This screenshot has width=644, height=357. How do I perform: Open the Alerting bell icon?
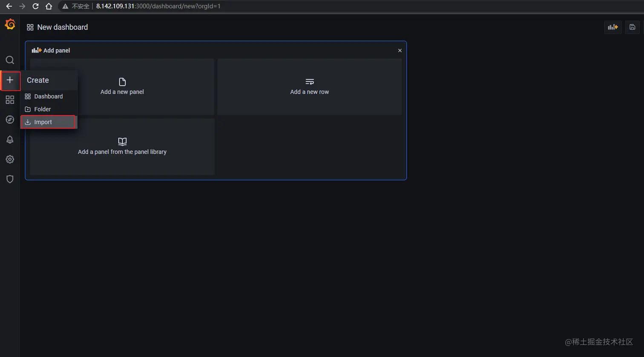point(10,139)
